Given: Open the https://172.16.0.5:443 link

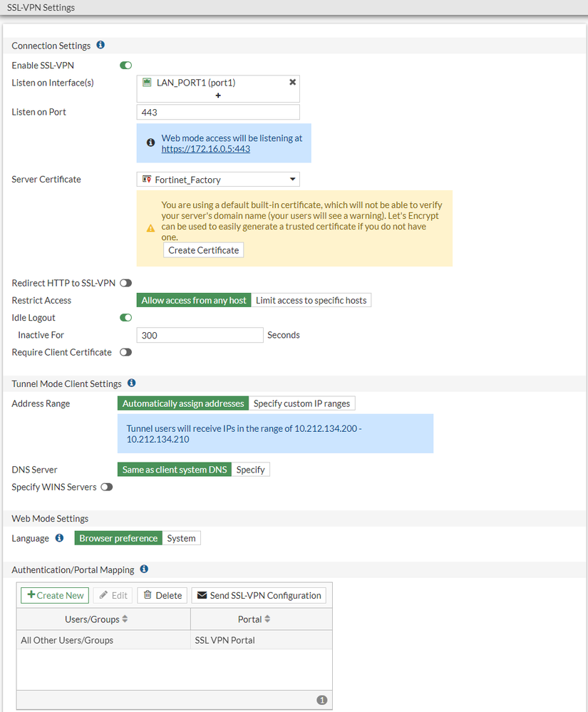Looking at the screenshot, I should (205, 149).
